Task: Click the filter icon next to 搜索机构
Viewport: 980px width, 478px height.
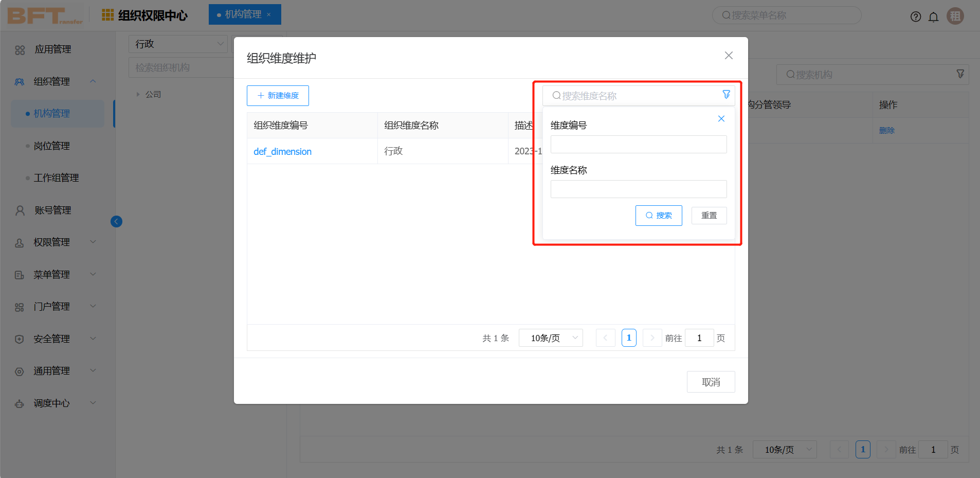Action: point(960,74)
